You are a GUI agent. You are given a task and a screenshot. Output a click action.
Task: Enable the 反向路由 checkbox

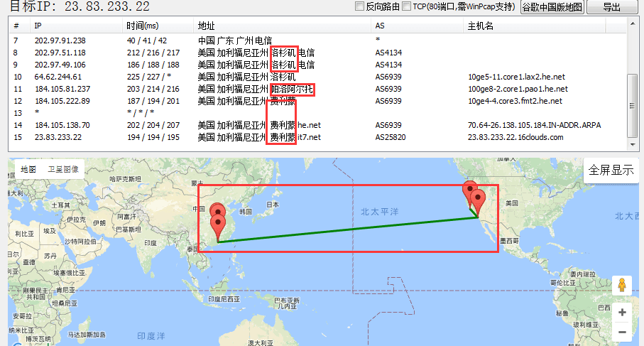359,6
